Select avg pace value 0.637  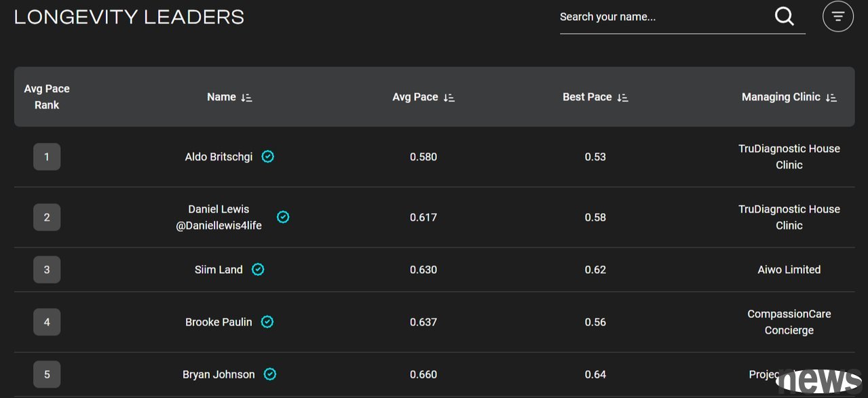click(423, 322)
